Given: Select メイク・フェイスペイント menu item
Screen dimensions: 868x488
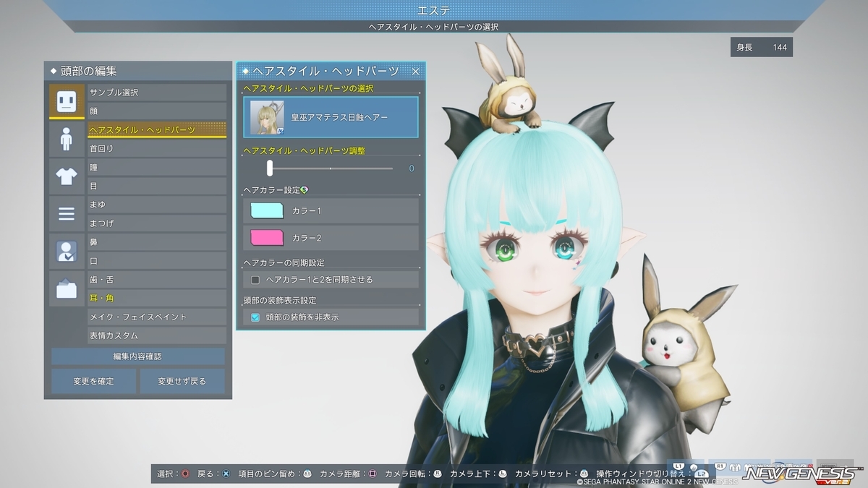Looking at the screenshot, I should click(157, 317).
